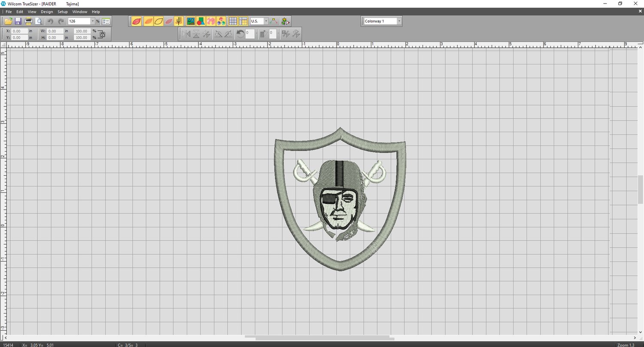Toggle stitch display with the orange hatched leaf
This screenshot has width=644, height=347.
148,21
